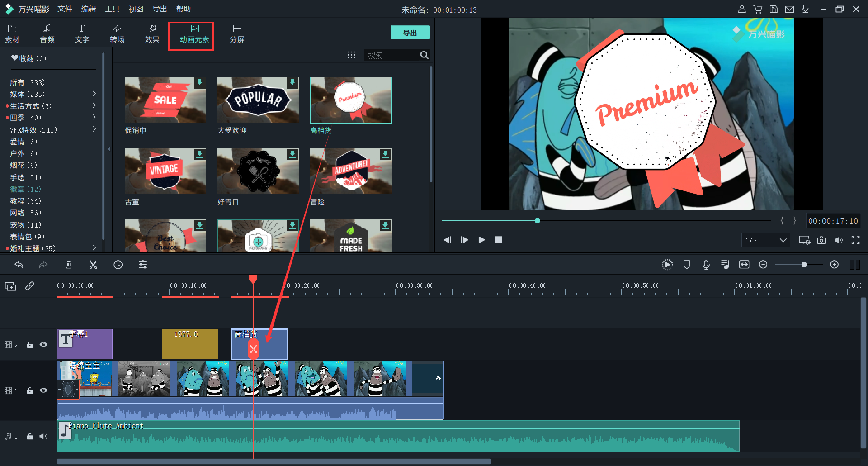This screenshot has height=466, width=868.
Task: Click the split scissors icon in timeline toolbar
Action: [93, 265]
